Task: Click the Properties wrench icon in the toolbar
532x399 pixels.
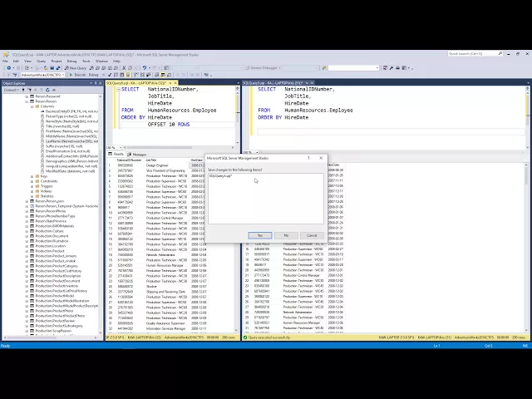Action: point(392,68)
